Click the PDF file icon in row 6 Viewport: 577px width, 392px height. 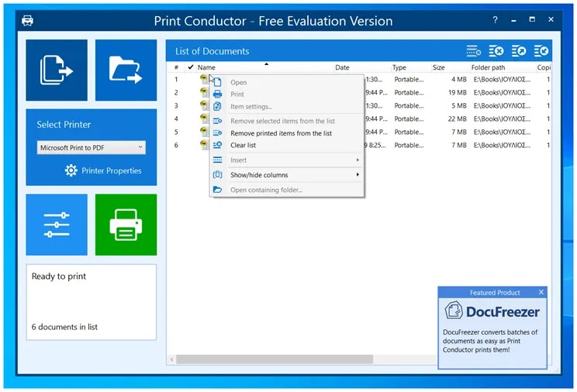pos(204,144)
